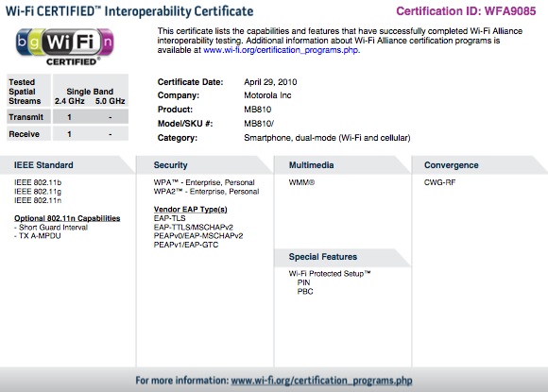Open the certification_programs.php link in description

[281, 50]
